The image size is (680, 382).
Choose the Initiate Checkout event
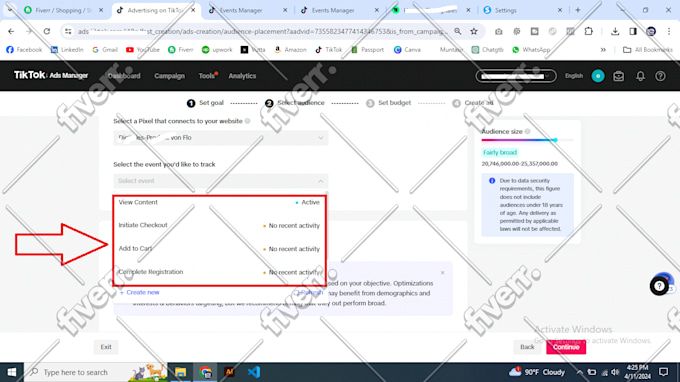pyautogui.click(x=219, y=225)
